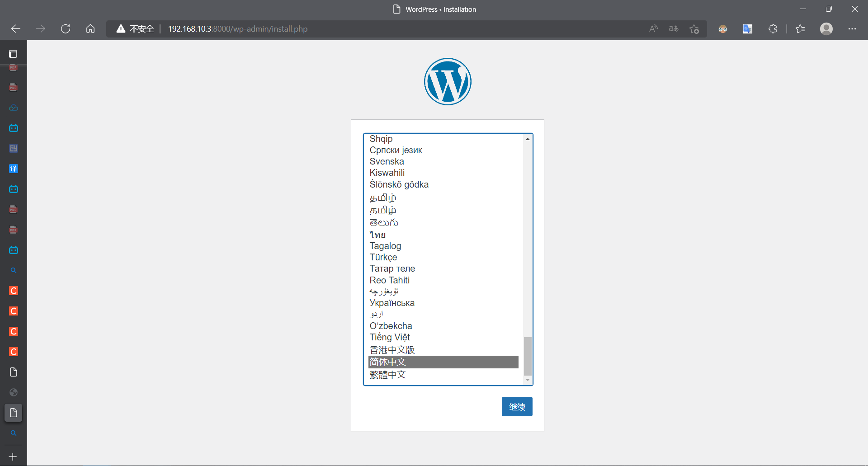Open a new tab with plus
The image size is (868, 466).
point(13,457)
